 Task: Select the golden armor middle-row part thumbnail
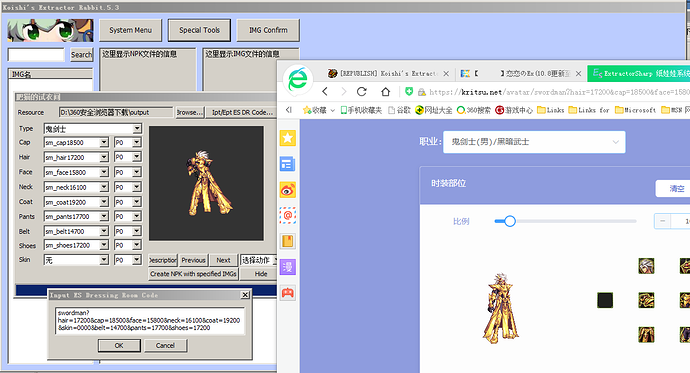(646, 300)
